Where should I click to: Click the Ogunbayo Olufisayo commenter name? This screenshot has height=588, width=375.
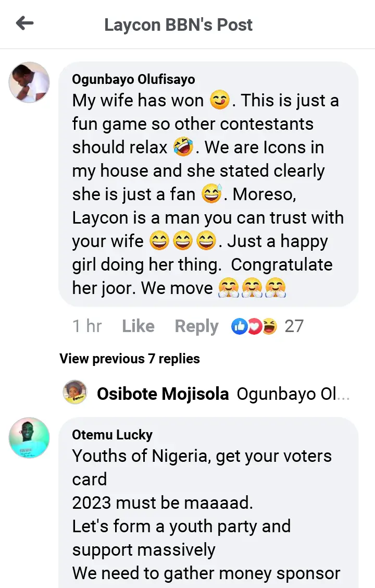134,79
